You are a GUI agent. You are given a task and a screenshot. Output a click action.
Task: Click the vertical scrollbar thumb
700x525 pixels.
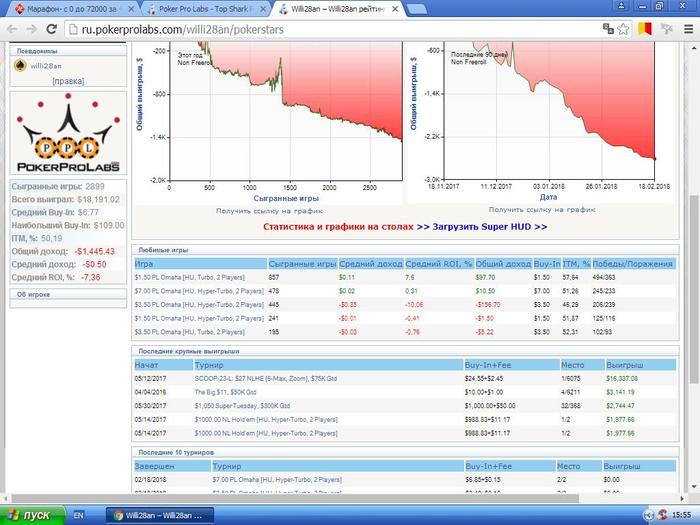[693, 289]
